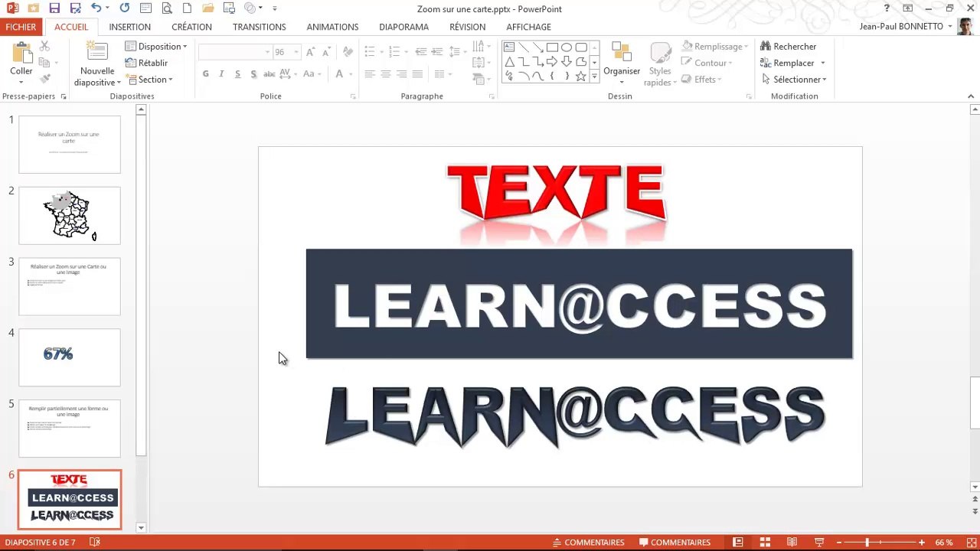
Task: Switch to the CRÉATION tab
Action: (x=191, y=27)
